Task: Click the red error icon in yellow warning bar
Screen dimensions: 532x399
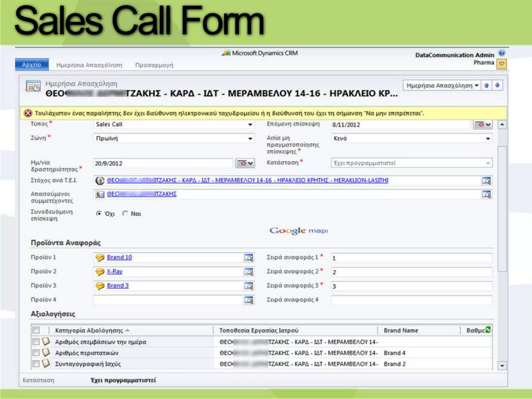Action: pyautogui.click(x=28, y=113)
